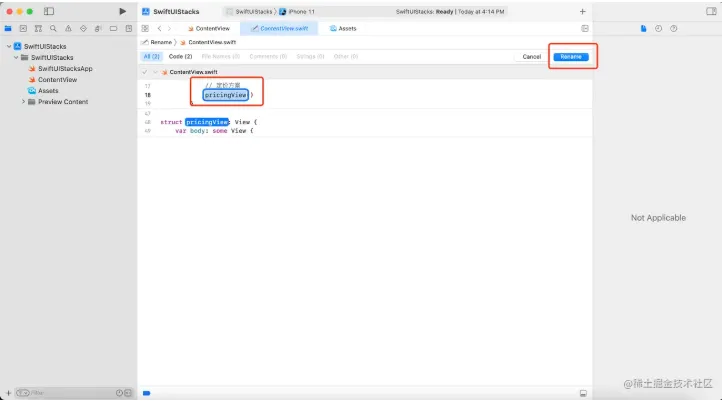Show the History inspector
This screenshot has width=722, height=401.
658,29
